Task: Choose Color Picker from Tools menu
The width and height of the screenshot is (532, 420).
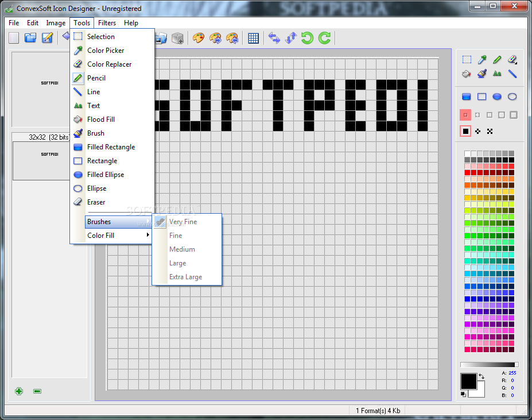Action: pyautogui.click(x=112, y=51)
